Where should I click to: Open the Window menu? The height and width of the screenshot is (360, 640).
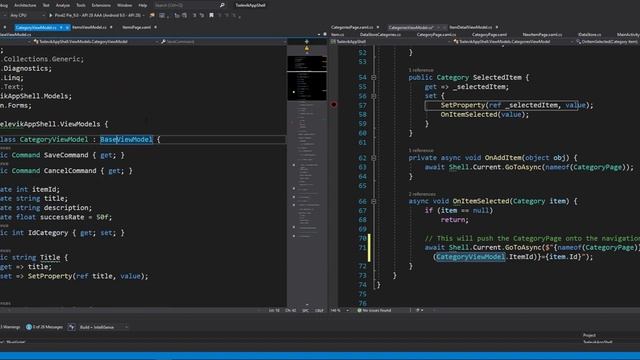tap(124, 5)
